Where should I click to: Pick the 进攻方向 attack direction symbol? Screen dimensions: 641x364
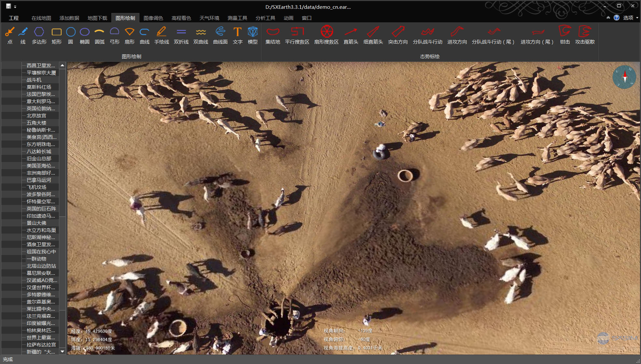[x=457, y=35]
